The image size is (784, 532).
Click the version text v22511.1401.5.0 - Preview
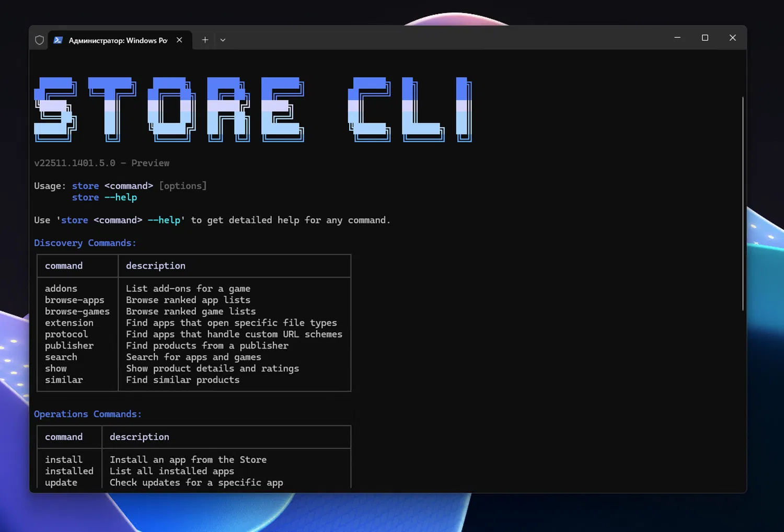click(101, 163)
